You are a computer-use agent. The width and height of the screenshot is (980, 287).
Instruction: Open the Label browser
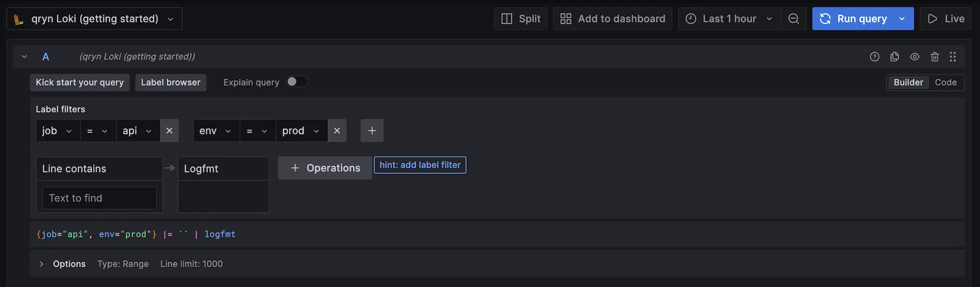tap(171, 82)
